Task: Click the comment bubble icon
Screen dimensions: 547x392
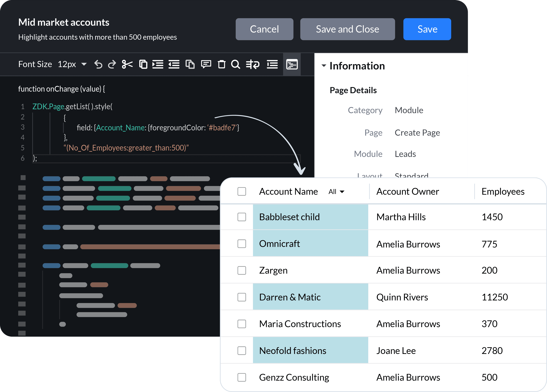Action: click(206, 64)
